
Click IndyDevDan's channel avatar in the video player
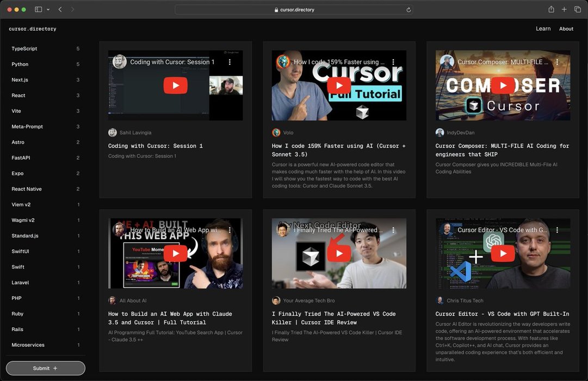447,62
